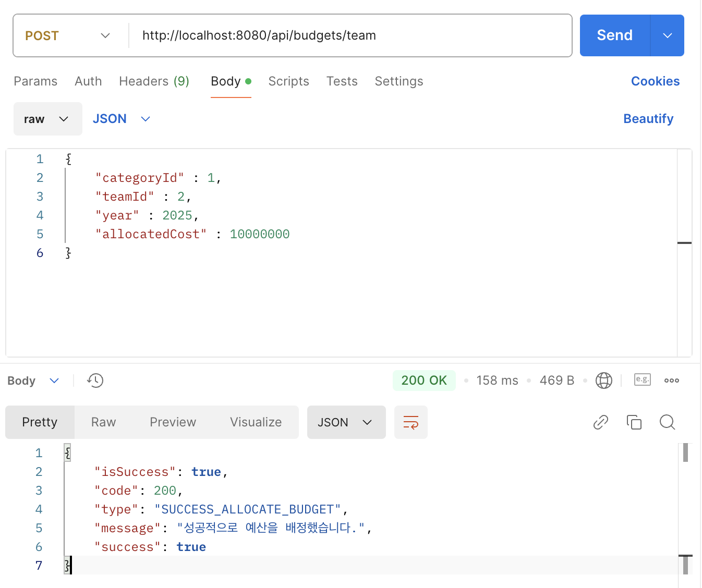
Task: Click the request URL input field
Action: [350, 35]
